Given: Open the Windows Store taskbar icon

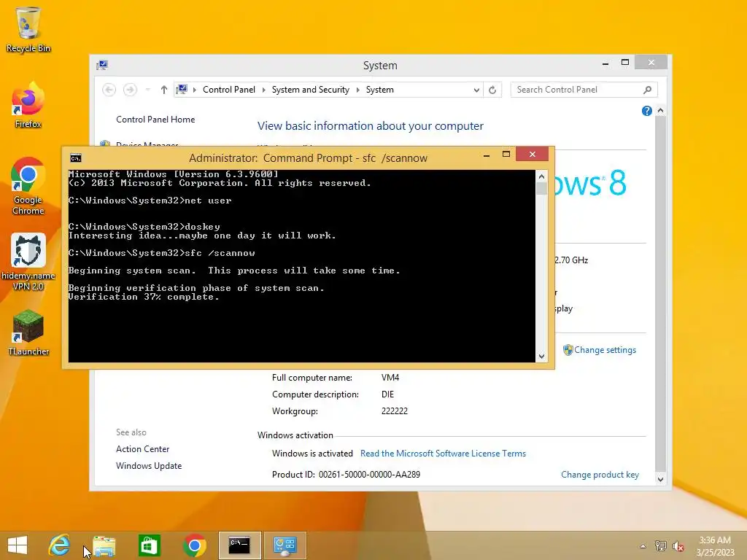Looking at the screenshot, I should (149, 545).
